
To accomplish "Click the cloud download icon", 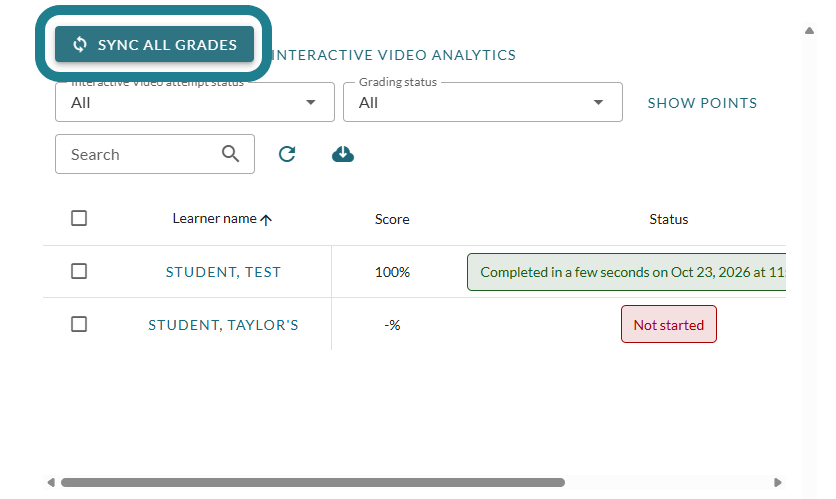I will coord(343,154).
